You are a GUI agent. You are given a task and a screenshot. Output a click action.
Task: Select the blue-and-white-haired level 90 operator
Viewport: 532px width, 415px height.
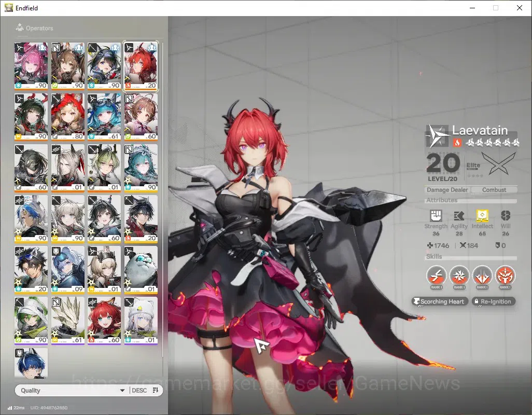[31, 218]
